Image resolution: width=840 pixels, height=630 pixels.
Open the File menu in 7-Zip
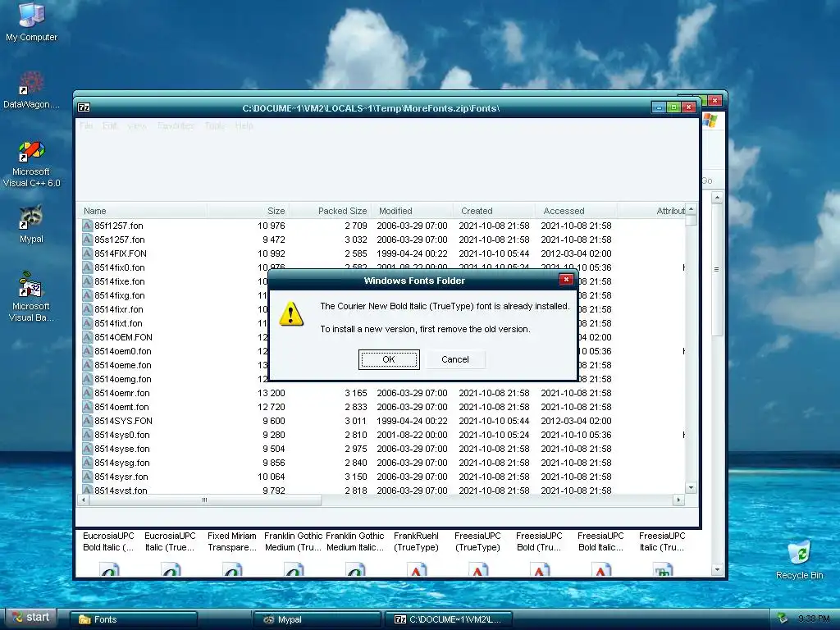click(x=86, y=126)
